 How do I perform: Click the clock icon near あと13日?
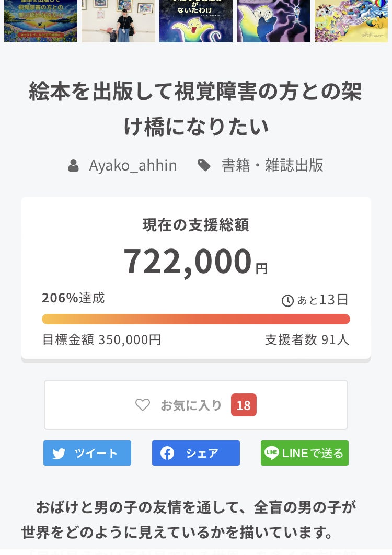287,300
